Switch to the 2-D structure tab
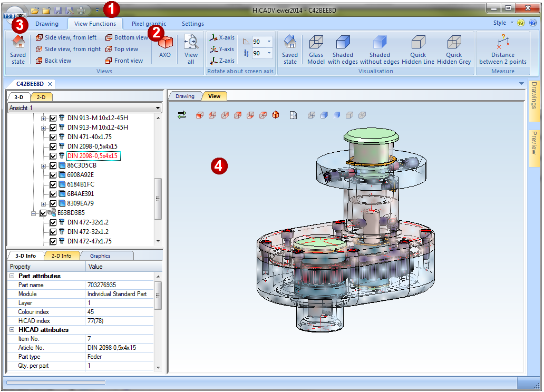Screen dimensions: 544x392 (x=41, y=97)
